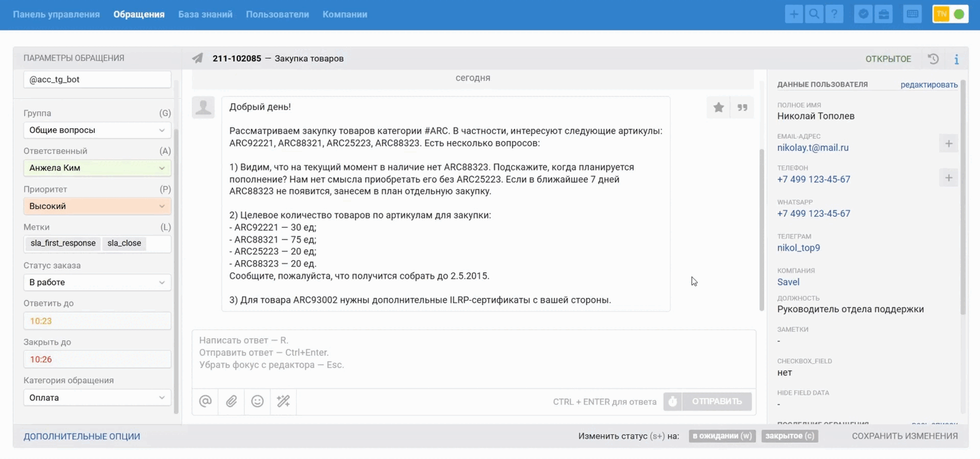This screenshot has width=980, height=459.
Task: Open the Приоритет dropdown set to Высокий
Action: pyautogui.click(x=97, y=206)
